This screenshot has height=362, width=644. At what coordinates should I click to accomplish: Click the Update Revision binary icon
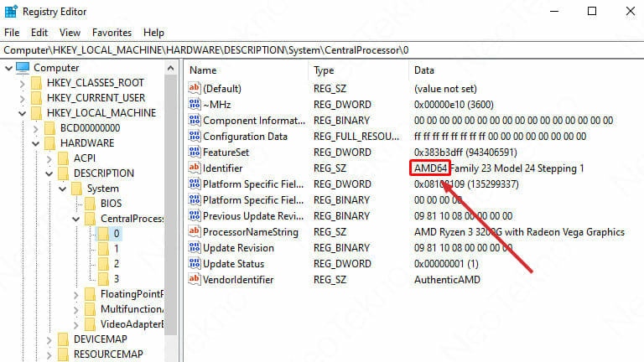click(195, 247)
